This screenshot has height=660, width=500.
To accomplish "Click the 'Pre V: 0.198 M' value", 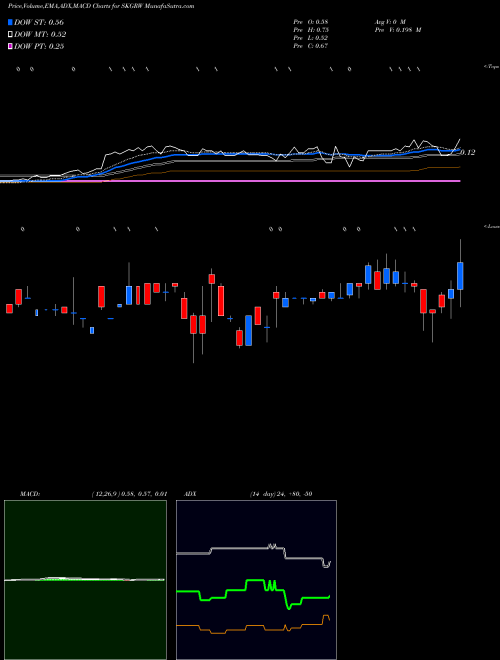I will coord(397,30).
